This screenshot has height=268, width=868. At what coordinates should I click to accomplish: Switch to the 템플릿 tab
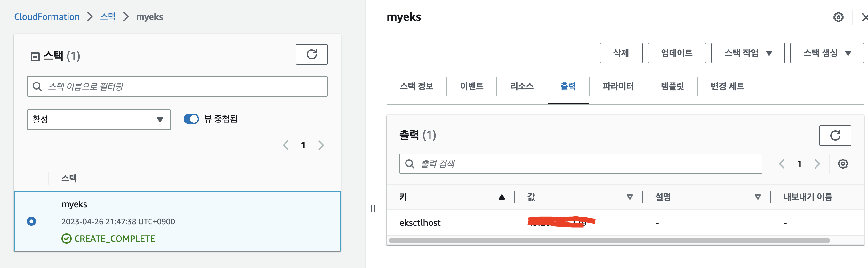[x=672, y=87]
